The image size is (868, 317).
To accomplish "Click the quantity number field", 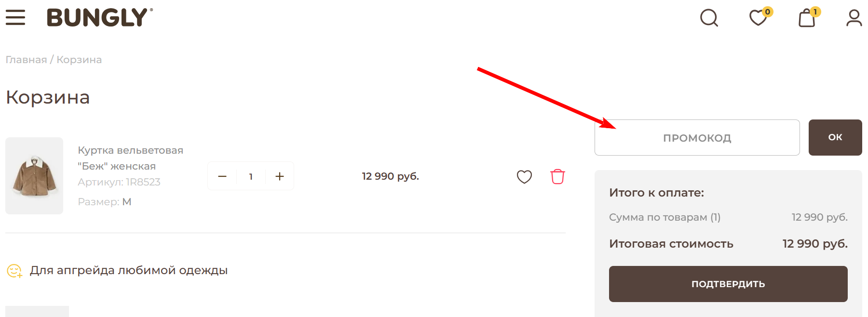I will click(251, 176).
